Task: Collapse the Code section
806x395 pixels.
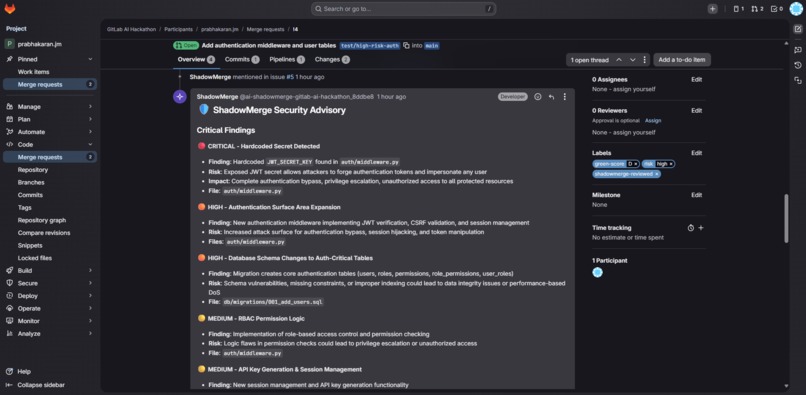Action: click(x=50, y=145)
